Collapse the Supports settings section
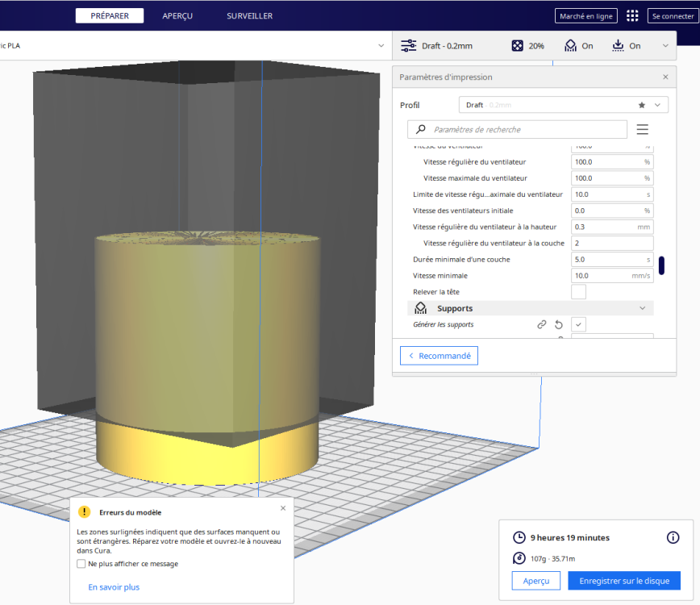 (x=642, y=308)
